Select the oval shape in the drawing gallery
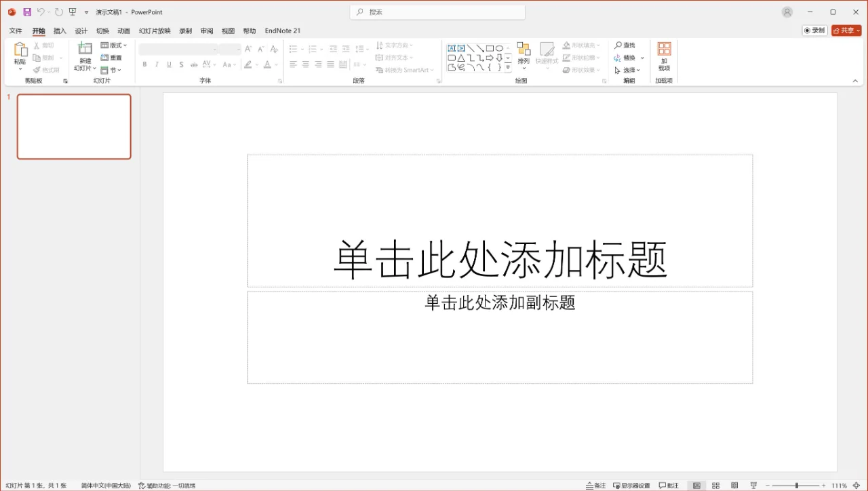 [500, 47]
